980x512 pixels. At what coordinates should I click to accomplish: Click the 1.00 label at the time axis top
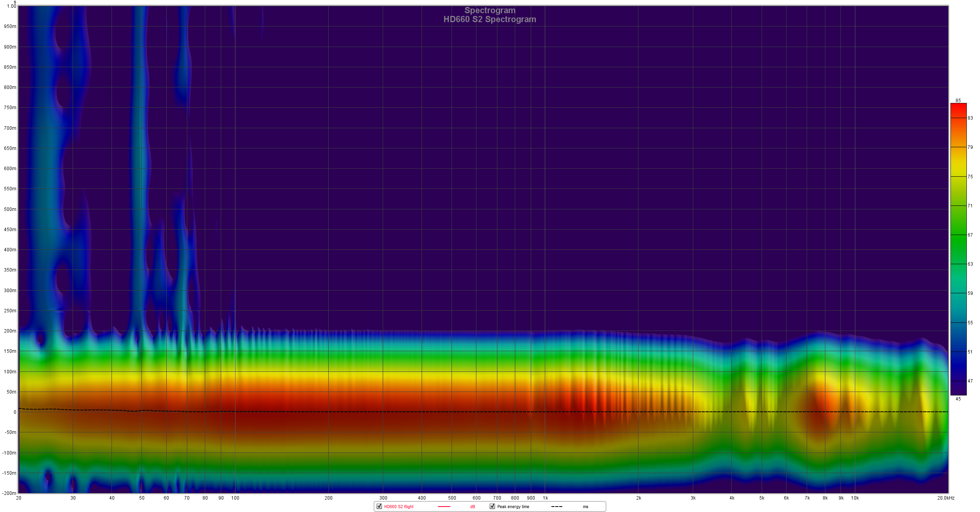click(x=11, y=6)
